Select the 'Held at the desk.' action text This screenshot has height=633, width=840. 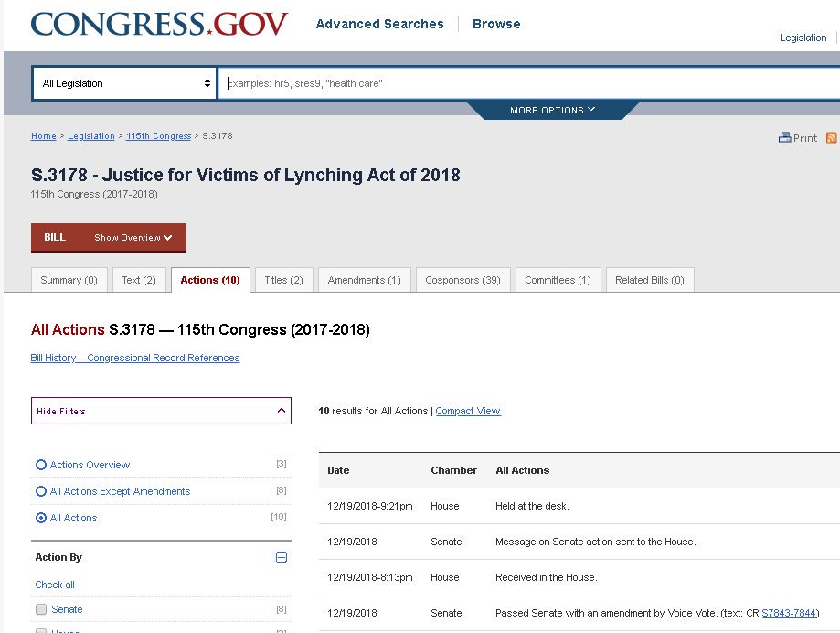click(532, 506)
